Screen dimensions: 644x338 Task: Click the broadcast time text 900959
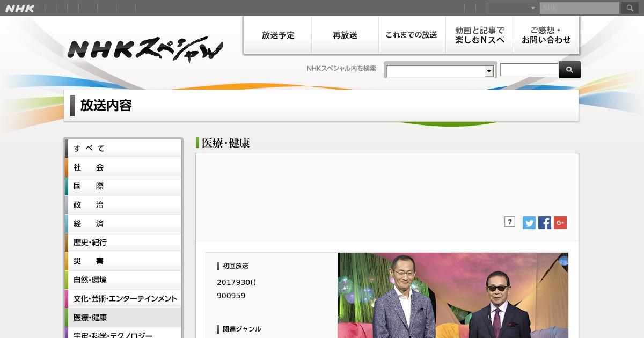click(x=231, y=296)
